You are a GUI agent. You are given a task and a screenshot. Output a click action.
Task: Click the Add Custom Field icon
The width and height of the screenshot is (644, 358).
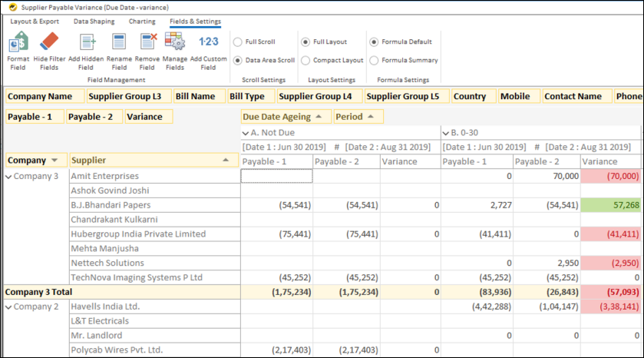point(209,41)
